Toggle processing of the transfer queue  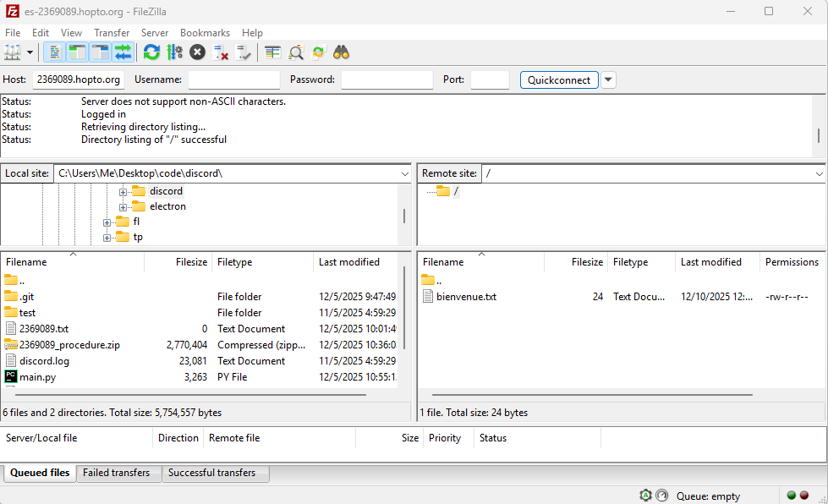pos(174,52)
